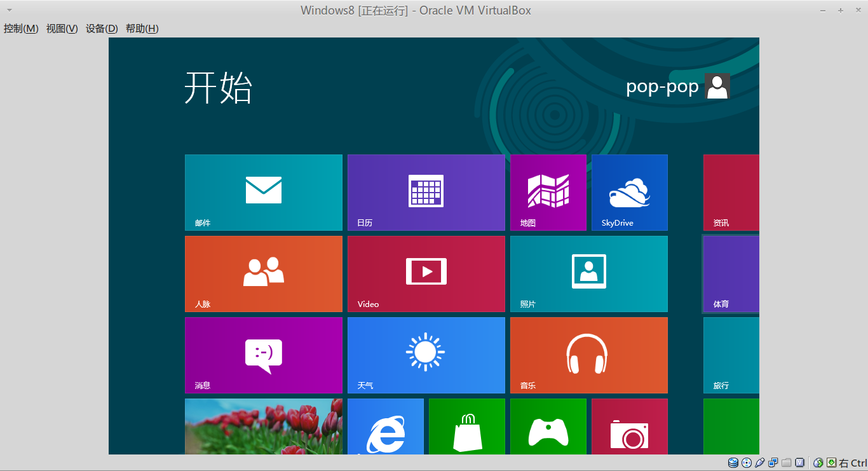Image resolution: width=868 pixels, height=471 pixels.
Task: Click the hard disk activity status icon
Action: [733, 463]
